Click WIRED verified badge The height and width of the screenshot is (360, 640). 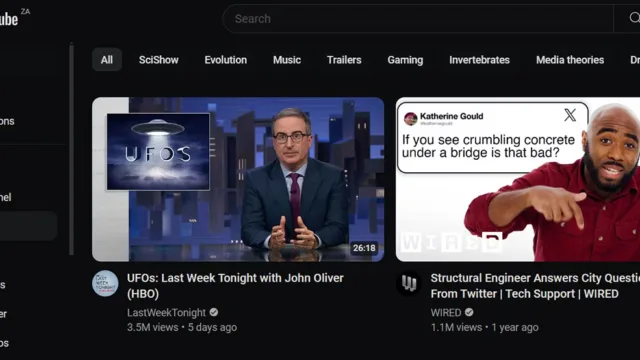[469, 312]
